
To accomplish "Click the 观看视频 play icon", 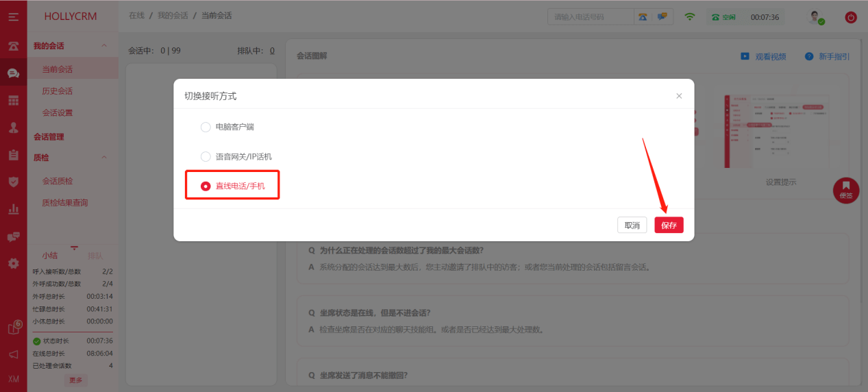I will (745, 56).
